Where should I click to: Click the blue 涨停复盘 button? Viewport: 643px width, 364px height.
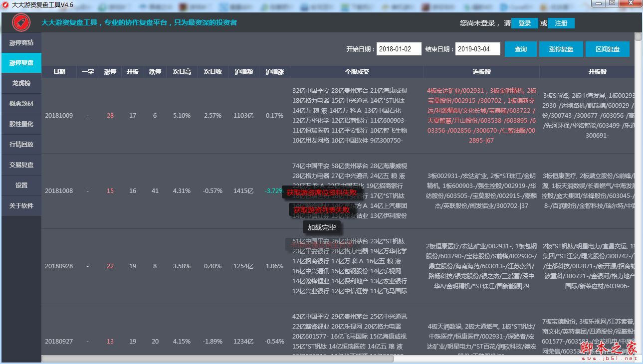[561, 49]
